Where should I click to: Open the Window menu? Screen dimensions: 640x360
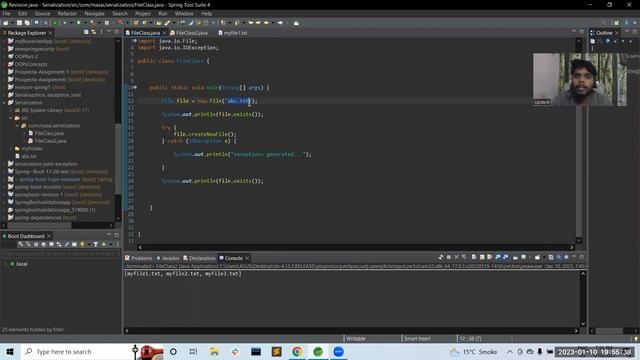coord(184,13)
